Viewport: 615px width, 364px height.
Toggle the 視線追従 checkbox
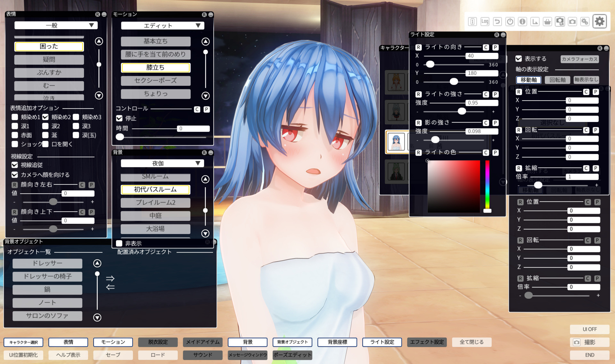click(x=15, y=165)
